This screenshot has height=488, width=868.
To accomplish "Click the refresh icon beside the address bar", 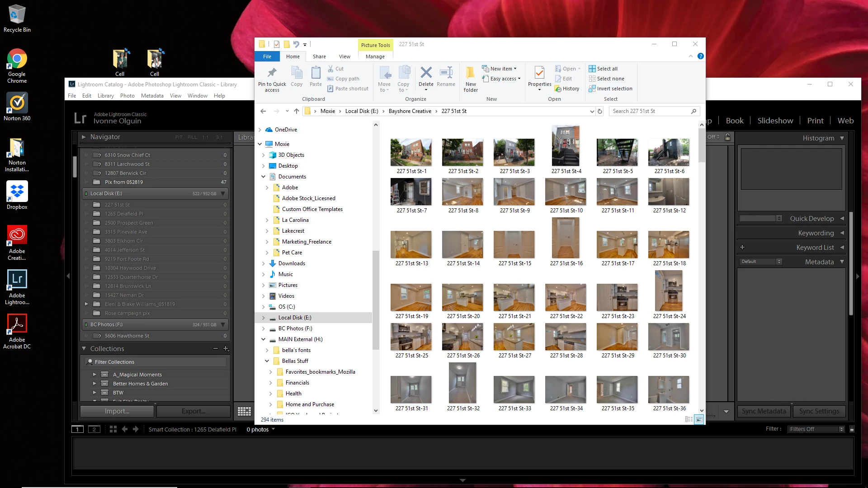I will click(x=600, y=111).
